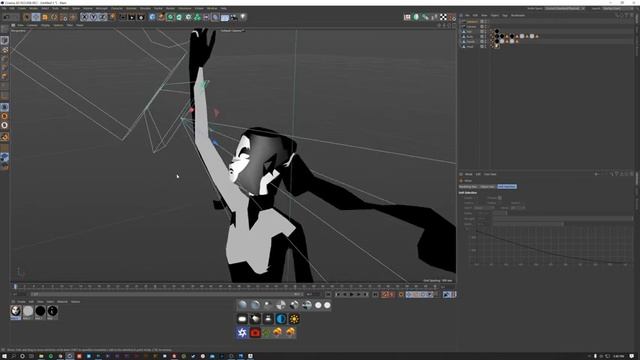Activate the Move tool
Image resolution: width=640 pixels, height=360 pixels.
point(36,17)
